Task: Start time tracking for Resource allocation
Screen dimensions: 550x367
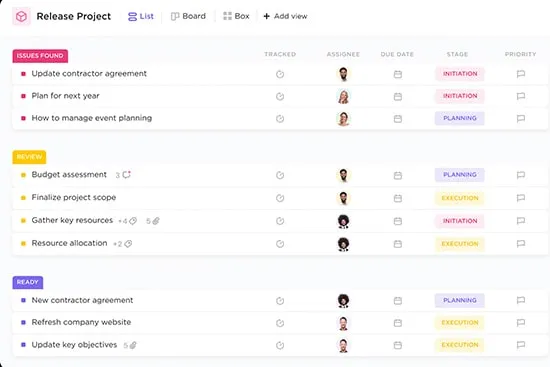Action: [280, 243]
